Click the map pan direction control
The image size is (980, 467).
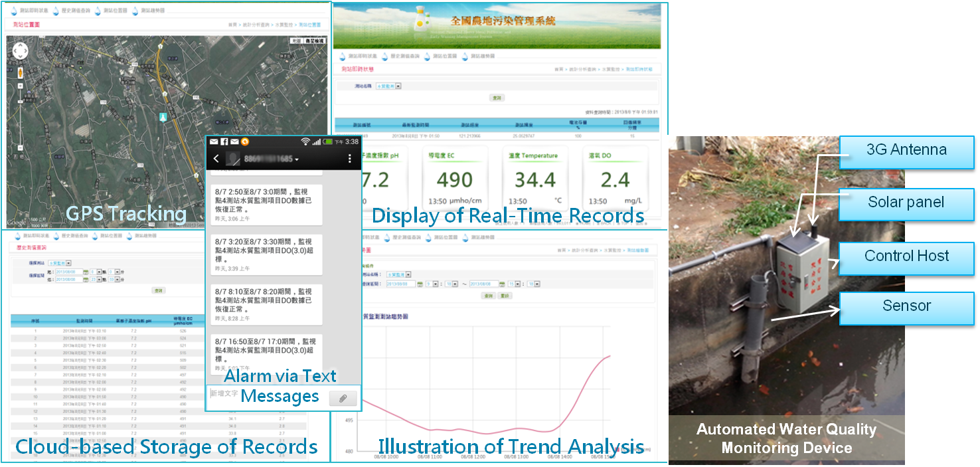(21, 51)
